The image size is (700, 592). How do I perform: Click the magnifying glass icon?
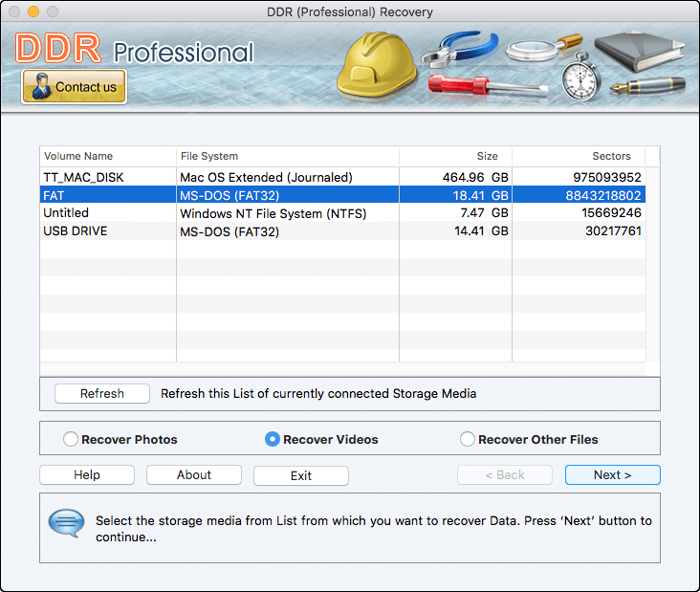[x=544, y=47]
